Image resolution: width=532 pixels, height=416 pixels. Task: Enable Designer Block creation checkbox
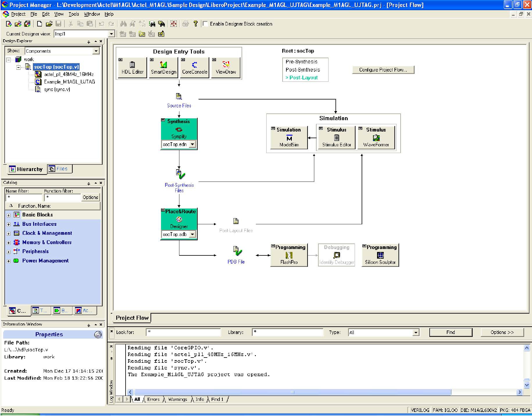[205, 24]
